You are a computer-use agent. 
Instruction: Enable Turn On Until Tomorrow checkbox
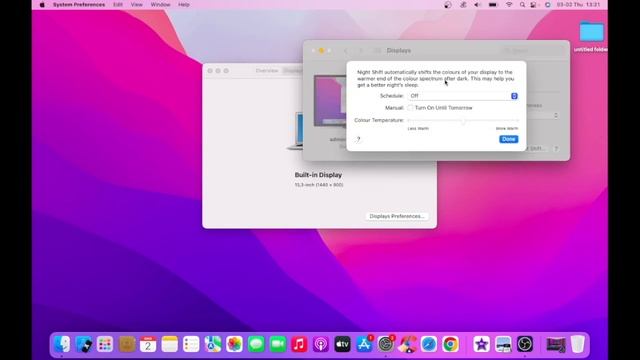410,108
